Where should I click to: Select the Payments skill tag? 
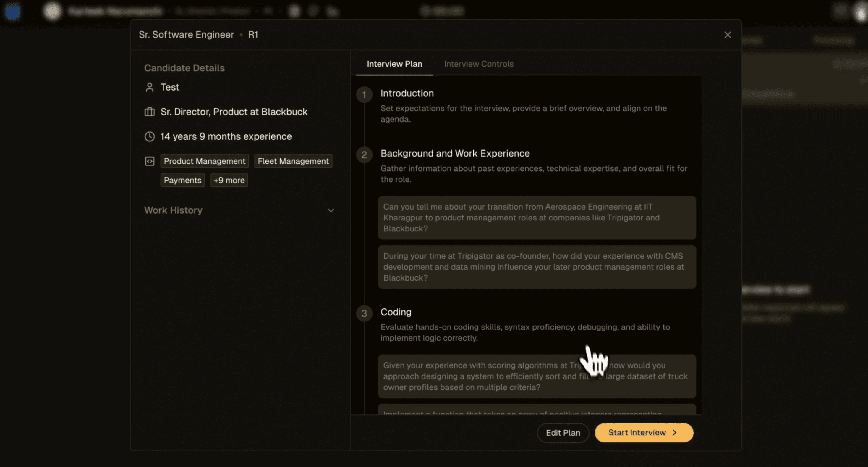pos(182,181)
